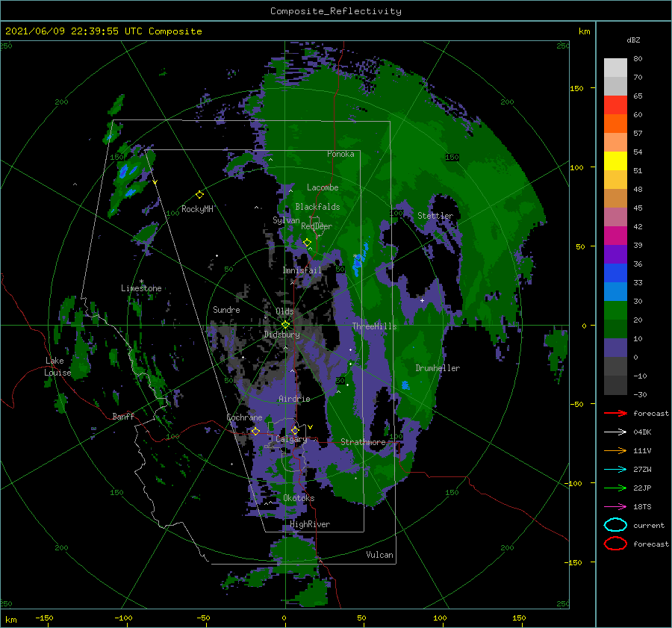
Task: Click the RedDeer city label
Action: (x=317, y=226)
